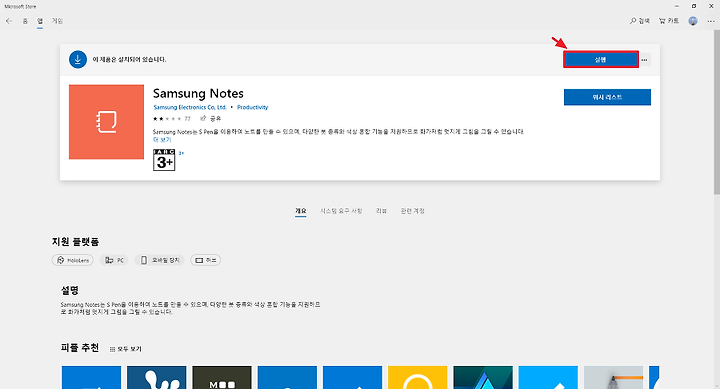Open the Productivity category link
The image size is (720, 389).
(x=252, y=107)
